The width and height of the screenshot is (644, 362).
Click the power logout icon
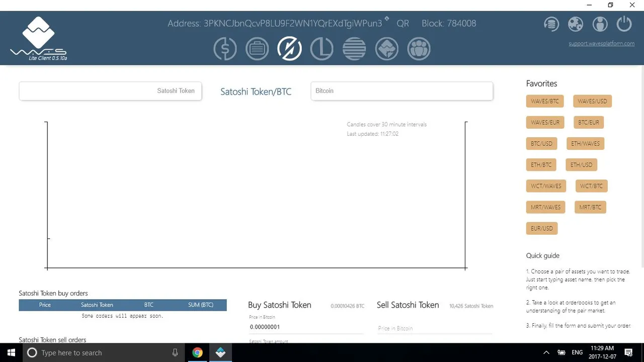pyautogui.click(x=624, y=24)
